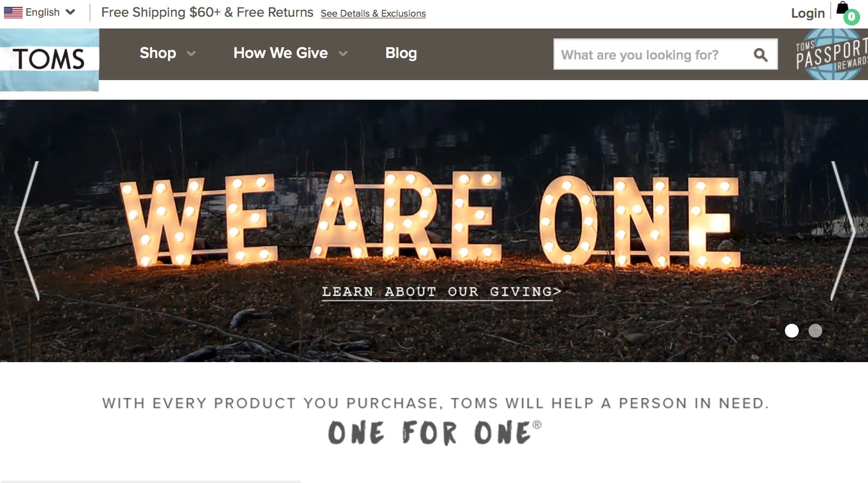Open TOMS Passport Rewards badge
Screen dimensions: 868x483
pos(832,54)
